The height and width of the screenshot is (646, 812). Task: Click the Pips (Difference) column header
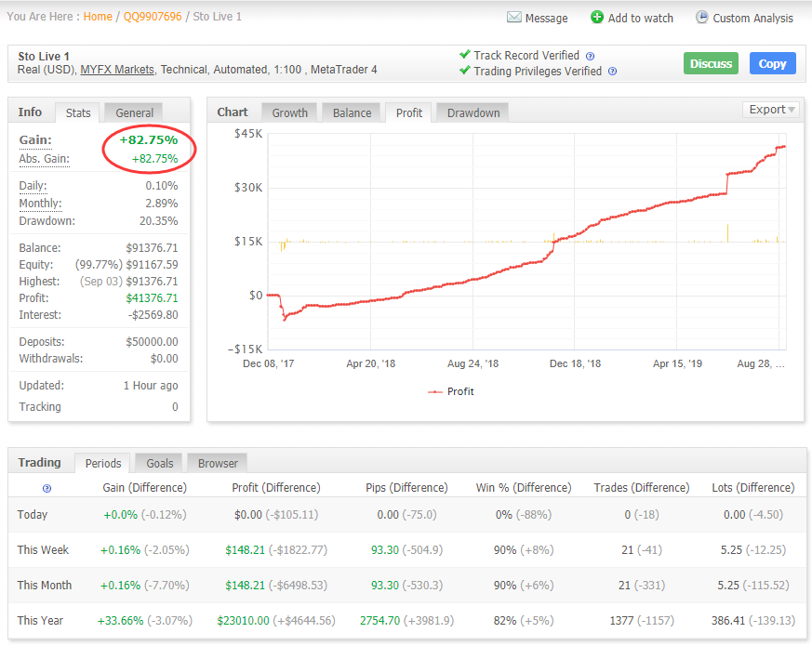click(406, 488)
